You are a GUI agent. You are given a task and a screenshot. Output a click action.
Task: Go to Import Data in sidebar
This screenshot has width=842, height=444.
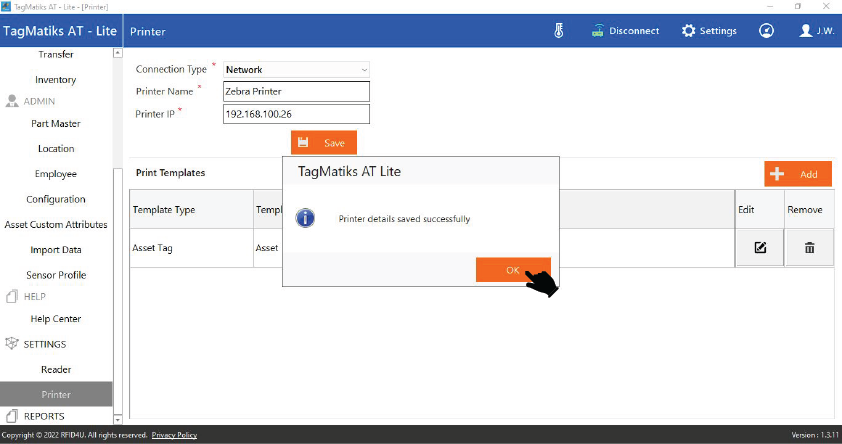coord(56,250)
